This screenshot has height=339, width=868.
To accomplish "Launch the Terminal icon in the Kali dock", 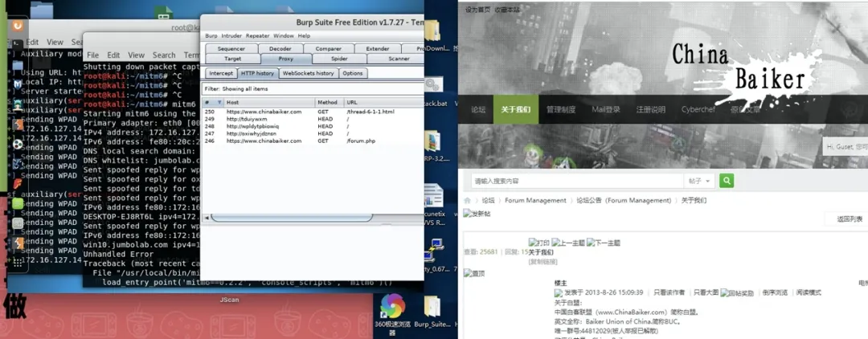I will [x=18, y=45].
